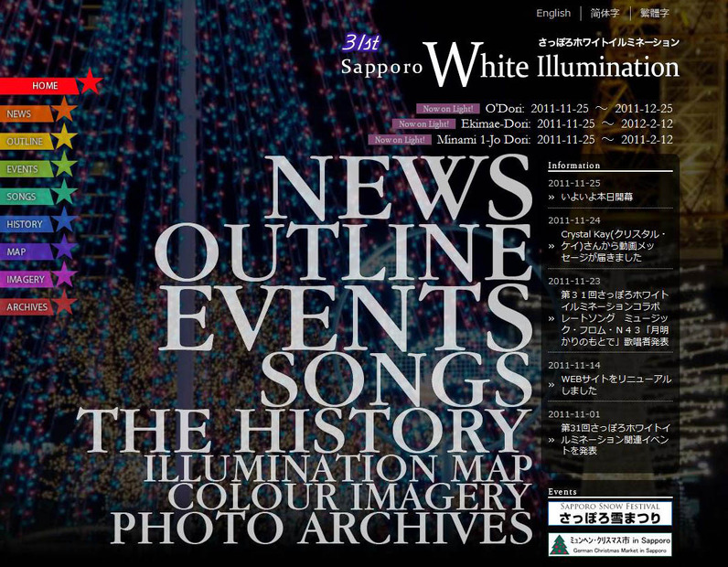The image size is (728, 567).
Task: Click the Minami 1-Jo Dori date range text
Action: pos(605,139)
